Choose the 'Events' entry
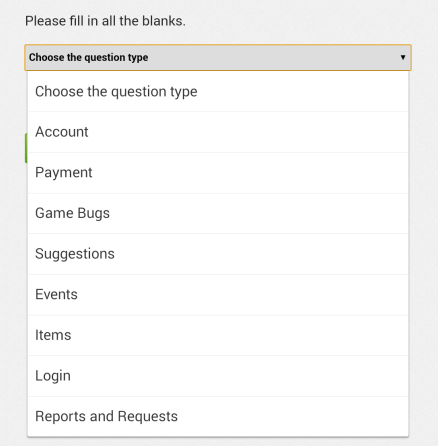The image size is (438, 446). (218, 295)
